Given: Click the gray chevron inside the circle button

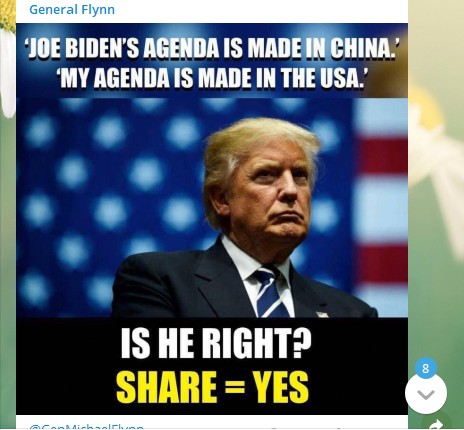Looking at the screenshot, I should pyautogui.click(x=426, y=395).
